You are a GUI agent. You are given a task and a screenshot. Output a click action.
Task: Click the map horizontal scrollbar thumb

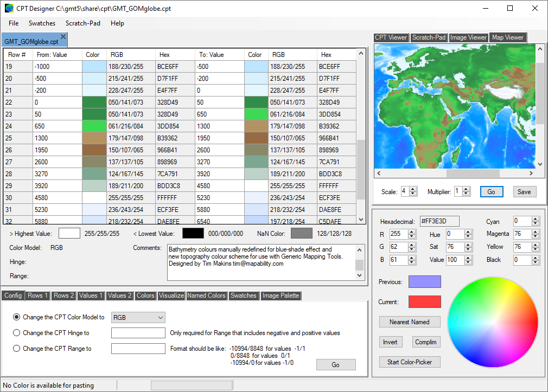pos(473,173)
